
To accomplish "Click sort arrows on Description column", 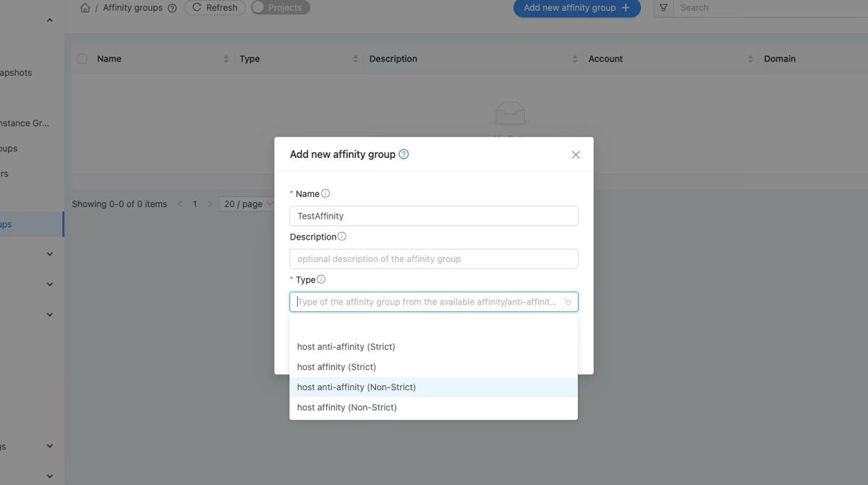I will click(x=575, y=59).
